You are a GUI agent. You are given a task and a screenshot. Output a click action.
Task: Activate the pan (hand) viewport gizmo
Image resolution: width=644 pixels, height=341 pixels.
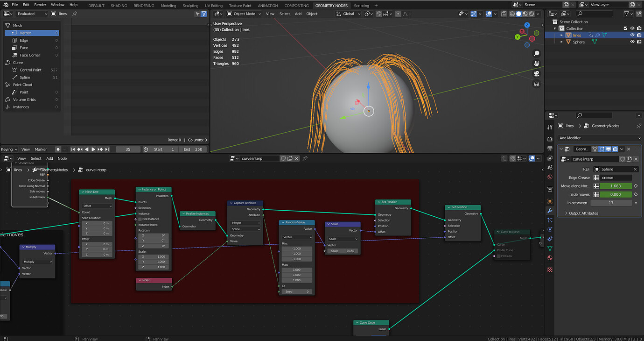[x=537, y=64]
